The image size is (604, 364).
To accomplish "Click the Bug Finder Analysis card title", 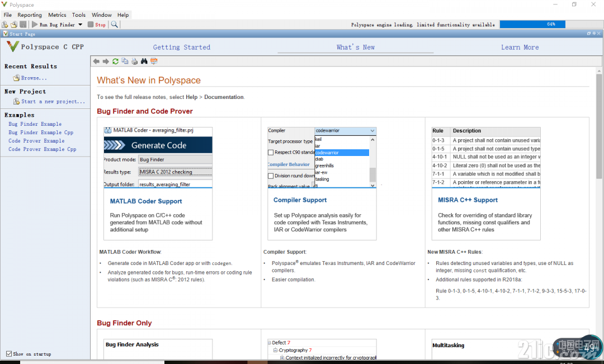I will (132, 344).
